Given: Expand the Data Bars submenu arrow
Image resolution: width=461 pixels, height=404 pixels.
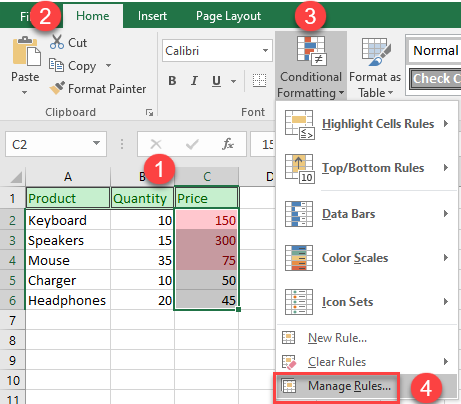Looking at the screenshot, I should tap(446, 214).
